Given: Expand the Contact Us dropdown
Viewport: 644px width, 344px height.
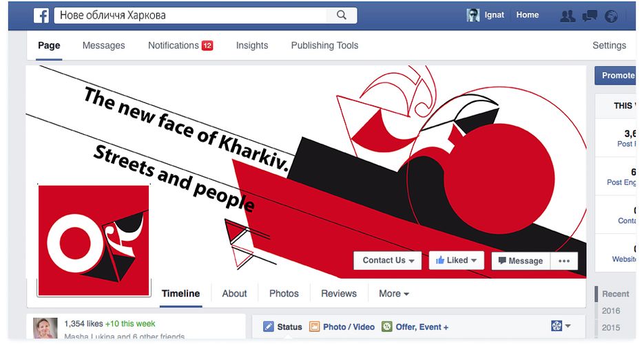Looking at the screenshot, I should (388, 261).
